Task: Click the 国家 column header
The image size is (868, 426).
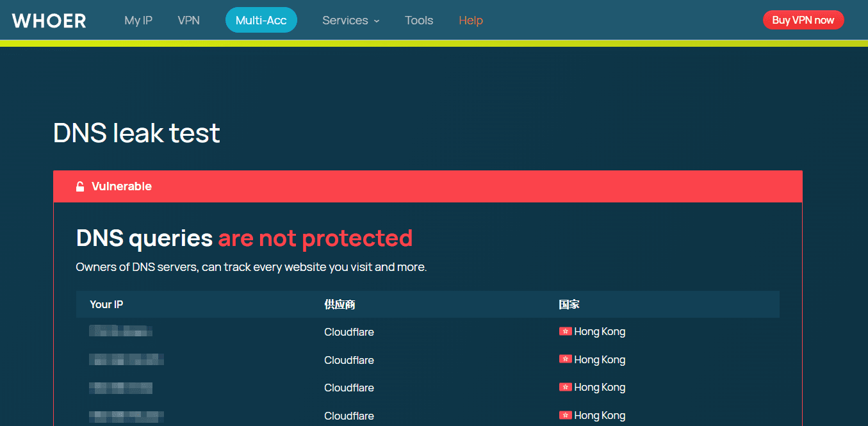Action: [569, 304]
